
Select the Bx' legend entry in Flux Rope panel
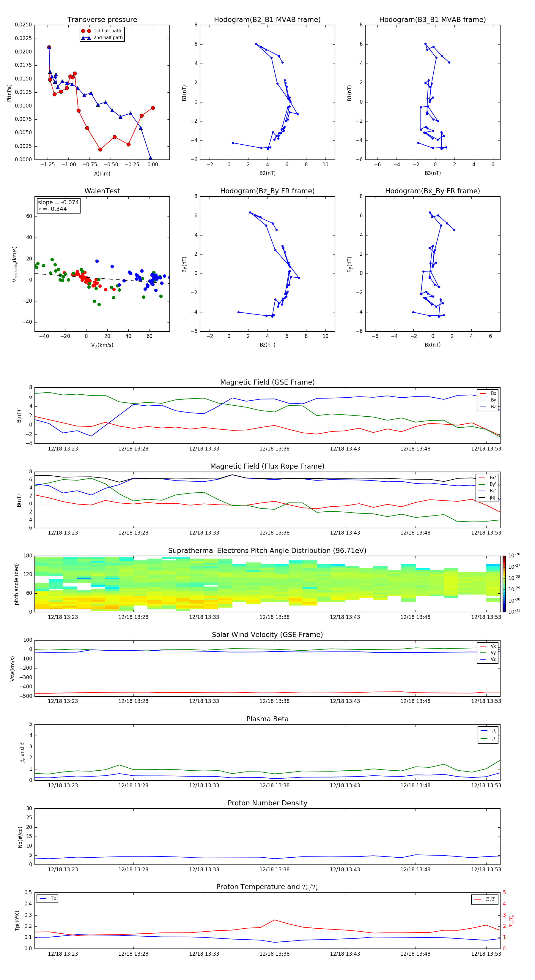(x=487, y=478)
